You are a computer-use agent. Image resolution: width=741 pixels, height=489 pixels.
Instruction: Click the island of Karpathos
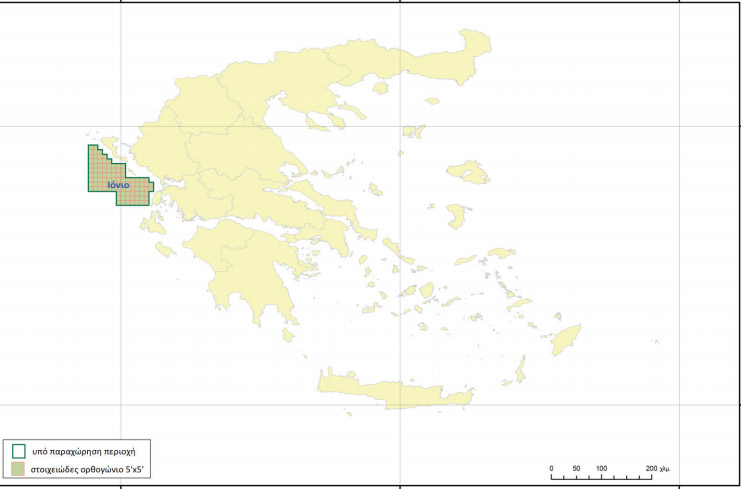pyautogui.click(x=519, y=372)
